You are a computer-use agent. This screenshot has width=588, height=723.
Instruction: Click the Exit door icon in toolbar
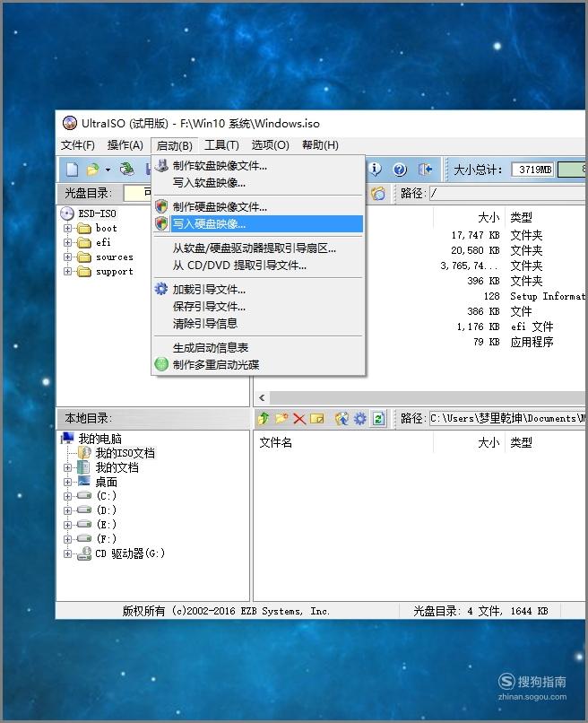point(425,170)
